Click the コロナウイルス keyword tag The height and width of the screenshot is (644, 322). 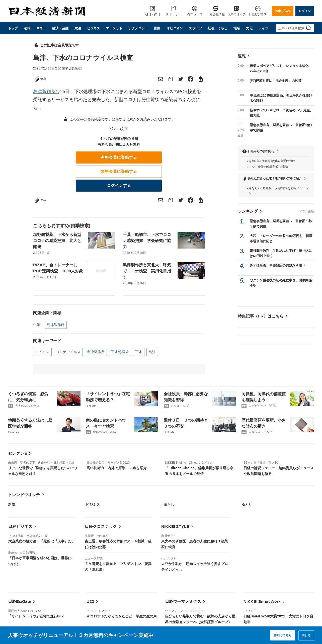(x=68, y=352)
